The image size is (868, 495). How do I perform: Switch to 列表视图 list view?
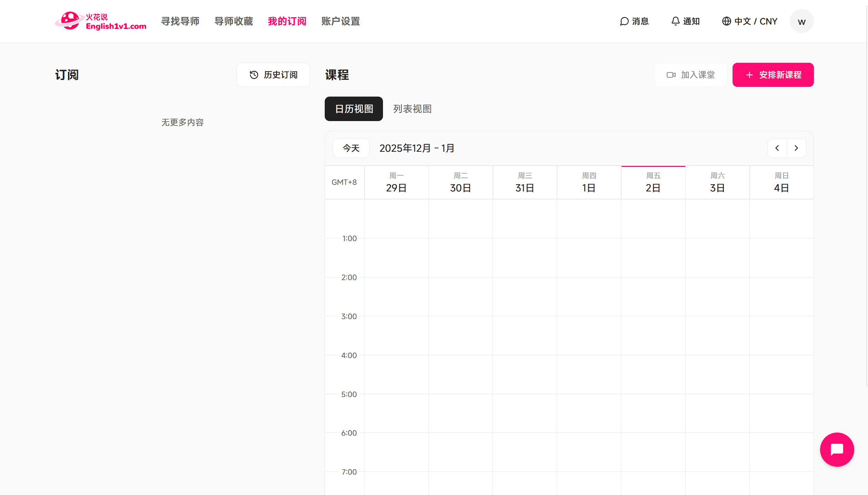[x=412, y=109]
